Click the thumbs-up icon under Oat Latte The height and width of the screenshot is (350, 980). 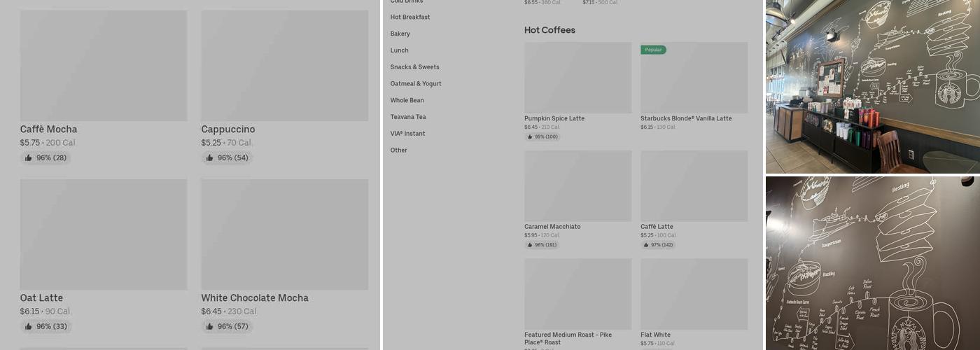coord(28,326)
